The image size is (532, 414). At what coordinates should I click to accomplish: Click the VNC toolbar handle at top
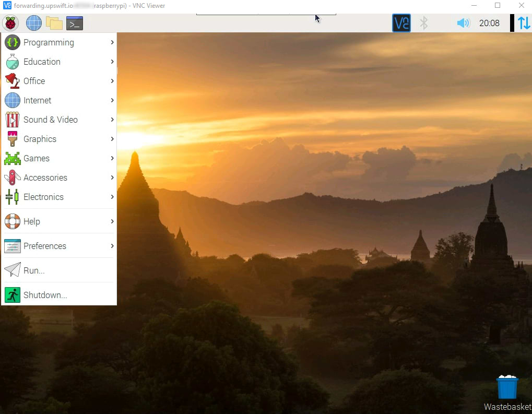(266, 14)
